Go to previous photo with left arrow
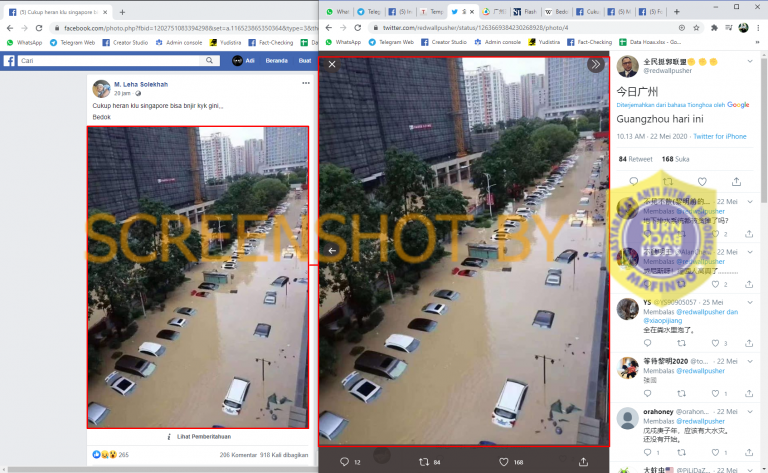This screenshot has height=473, width=768. [x=332, y=251]
